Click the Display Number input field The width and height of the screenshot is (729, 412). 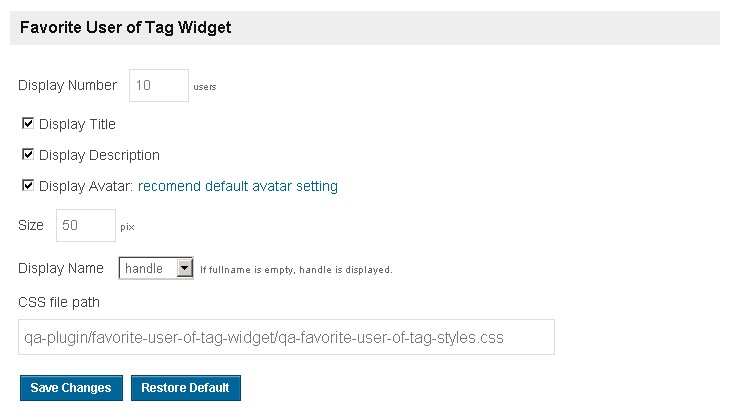(159, 85)
